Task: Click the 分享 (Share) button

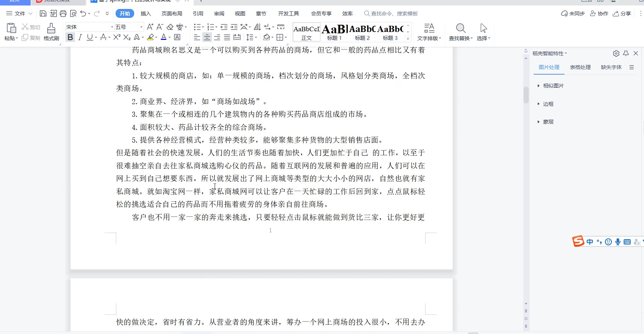Action: (622, 13)
